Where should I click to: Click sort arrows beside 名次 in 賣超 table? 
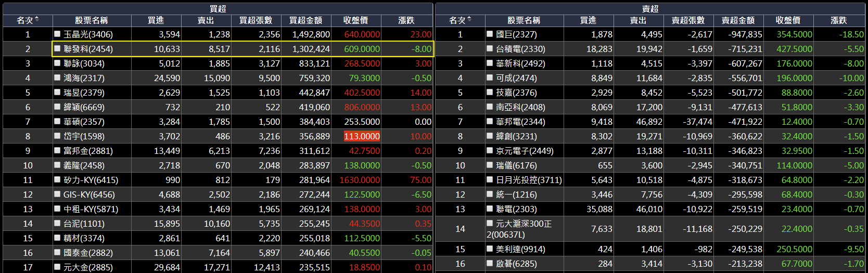tap(469, 20)
